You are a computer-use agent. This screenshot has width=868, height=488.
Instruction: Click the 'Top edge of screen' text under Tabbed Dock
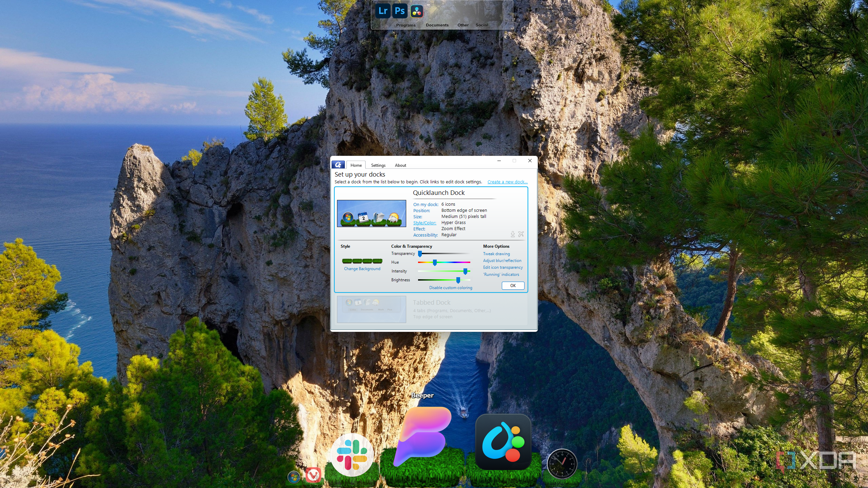coord(433,317)
